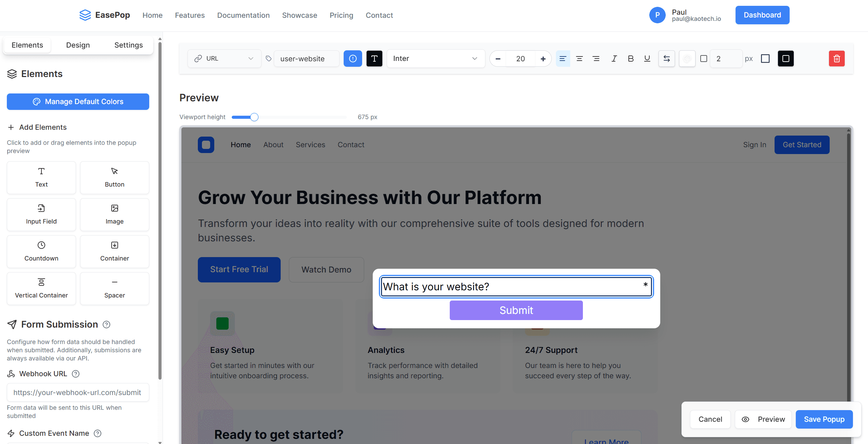This screenshot has height=444, width=868.
Task: Delete the element using the trash icon
Action: pyautogui.click(x=837, y=59)
